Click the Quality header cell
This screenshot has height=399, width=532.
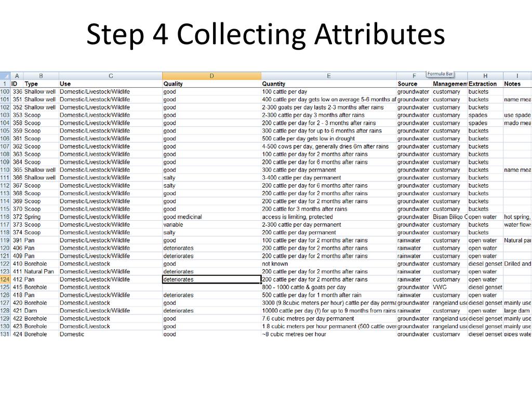(211, 84)
